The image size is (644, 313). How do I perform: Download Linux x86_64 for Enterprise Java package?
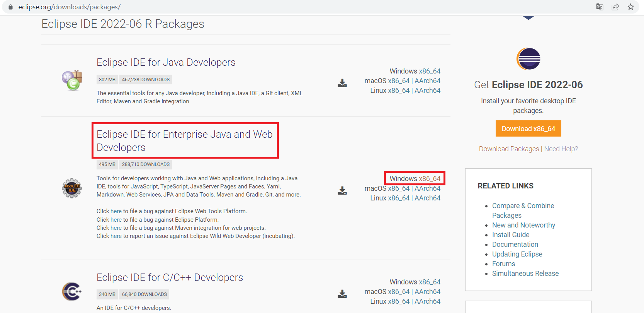pos(399,198)
